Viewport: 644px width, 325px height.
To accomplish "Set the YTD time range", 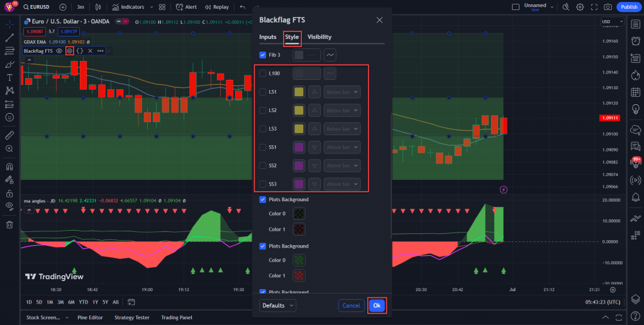I will (83, 302).
